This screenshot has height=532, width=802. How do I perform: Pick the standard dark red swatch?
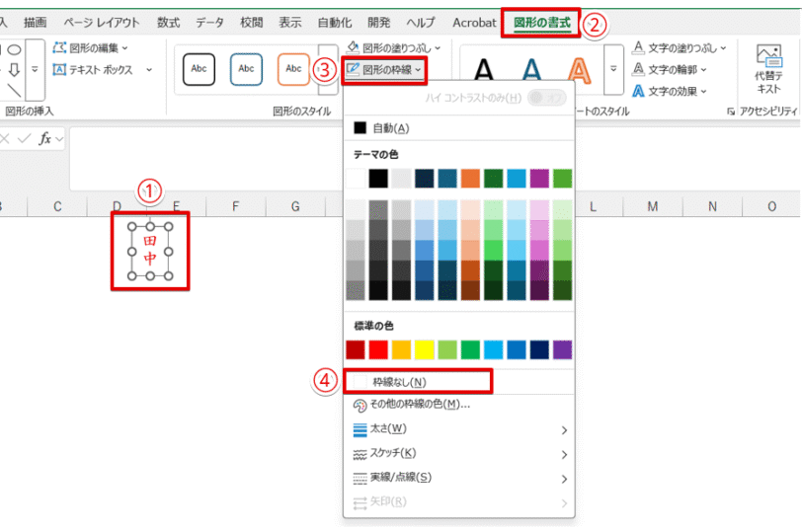(x=356, y=350)
